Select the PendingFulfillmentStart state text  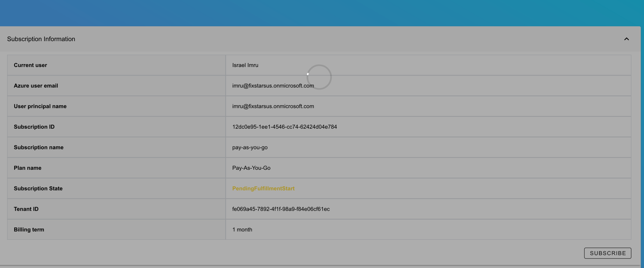(x=263, y=188)
